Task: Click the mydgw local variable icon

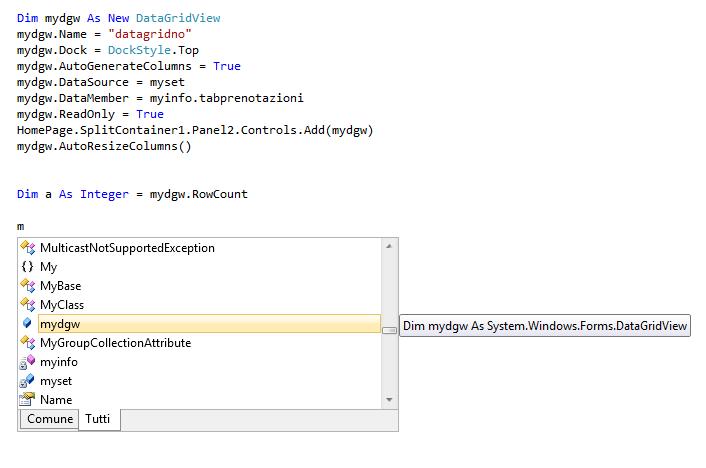Action: [x=27, y=323]
